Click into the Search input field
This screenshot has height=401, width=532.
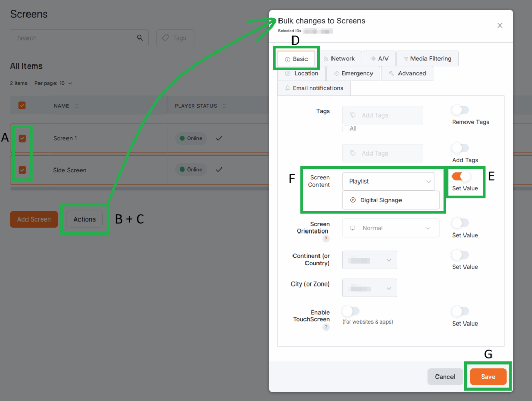tap(73, 38)
